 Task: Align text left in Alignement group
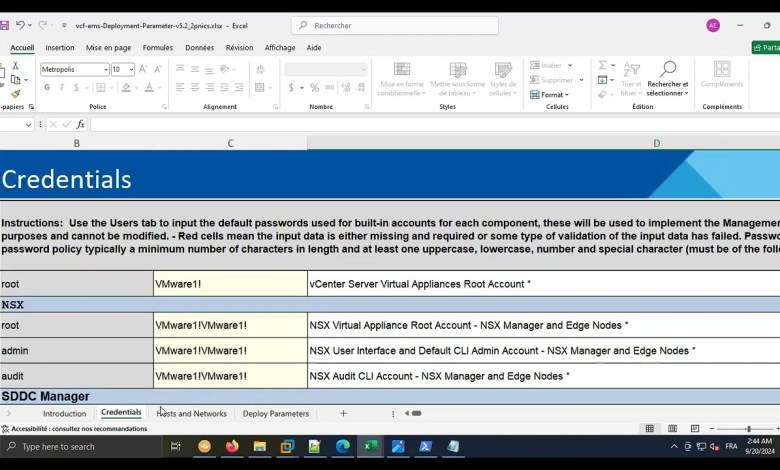pyautogui.click(x=180, y=88)
